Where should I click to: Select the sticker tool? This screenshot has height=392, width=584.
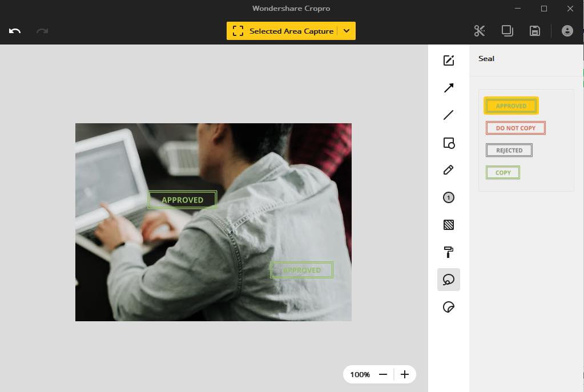click(x=449, y=307)
